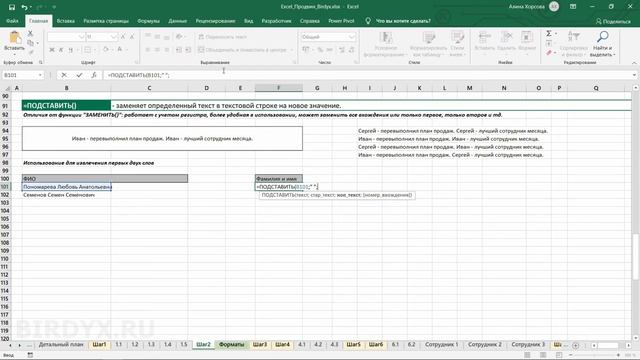640x360 pixels.
Task: Expand the Name Box dropdown arrow
Action: (40, 75)
